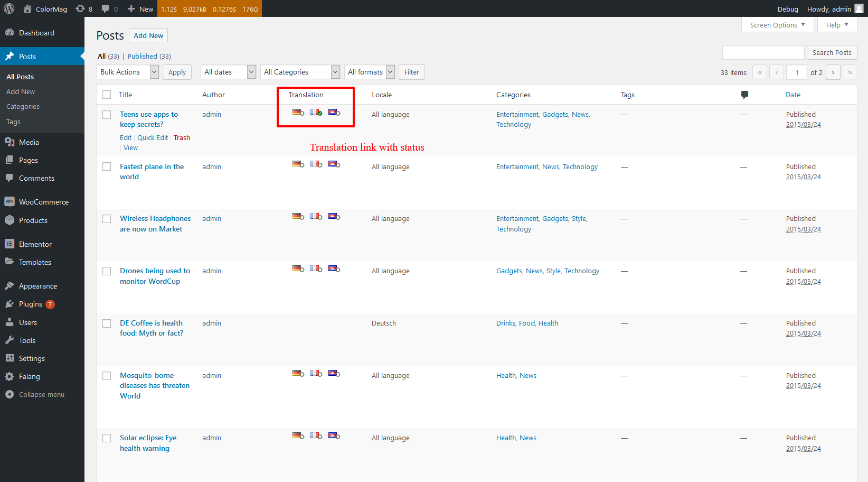Open German translation for Fastest plane post
The width and height of the screenshot is (868, 482).
pyautogui.click(x=298, y=164)
